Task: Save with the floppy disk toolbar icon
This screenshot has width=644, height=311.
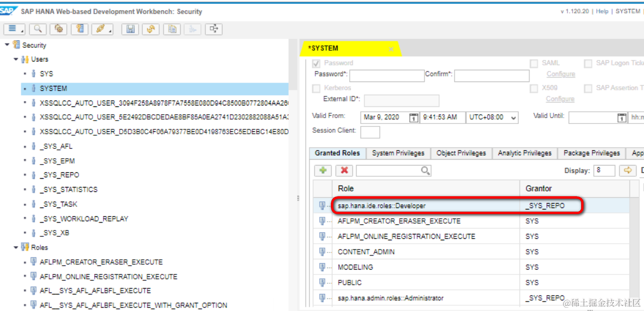Action: (x=130, y=29)
